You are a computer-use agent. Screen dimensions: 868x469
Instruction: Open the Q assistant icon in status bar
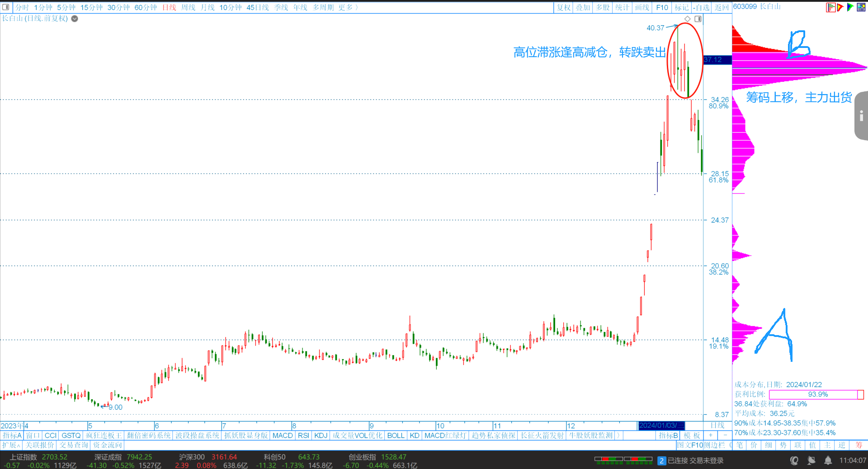click(794, 460)
